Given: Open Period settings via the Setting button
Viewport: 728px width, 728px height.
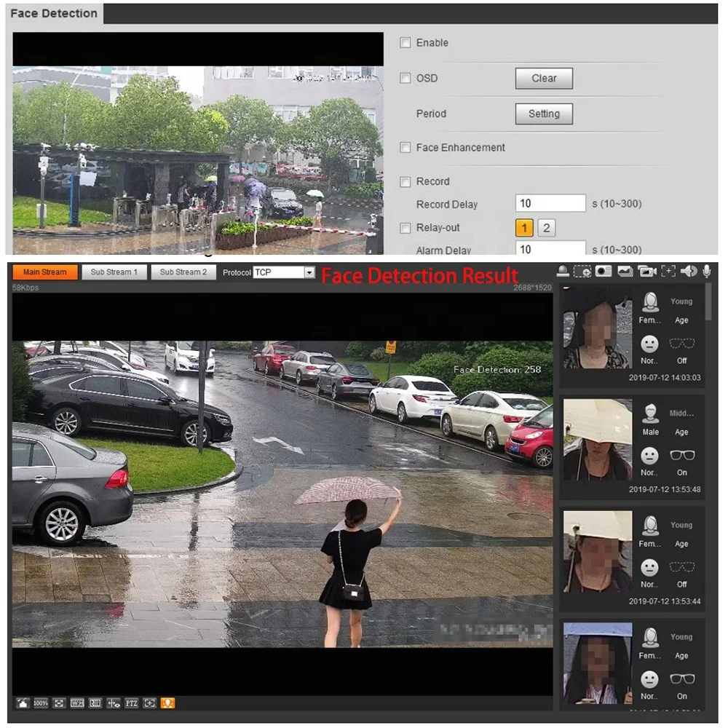Looking at the screenshot, I should click(x=544, y=114).
